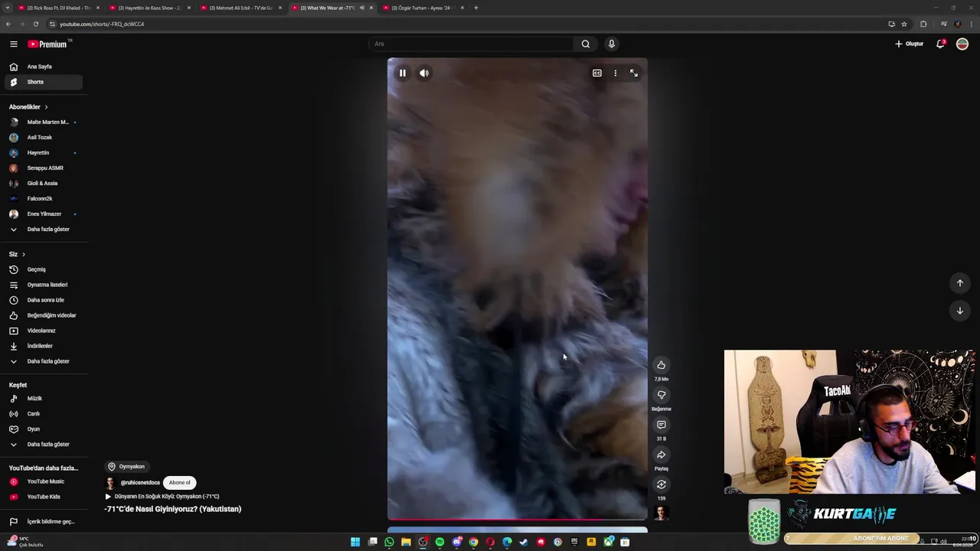
Task: Open Gioli & Assia channel
Action: tap(43, 184)
